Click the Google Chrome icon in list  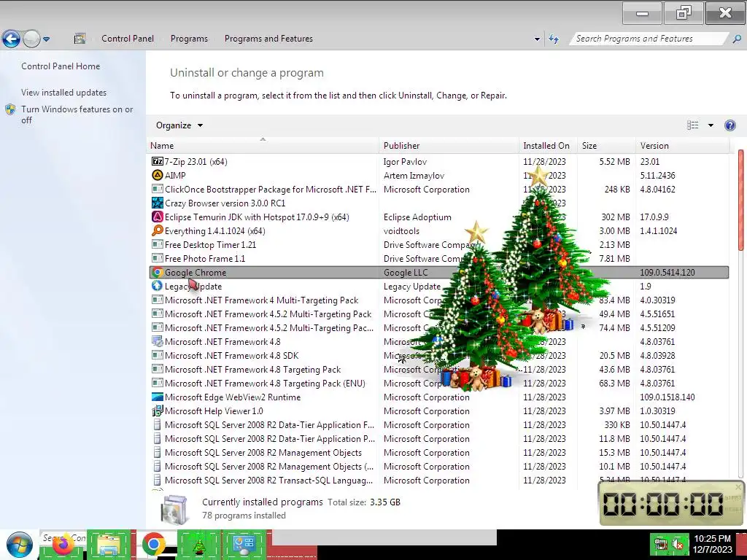(x=158, y=273)
